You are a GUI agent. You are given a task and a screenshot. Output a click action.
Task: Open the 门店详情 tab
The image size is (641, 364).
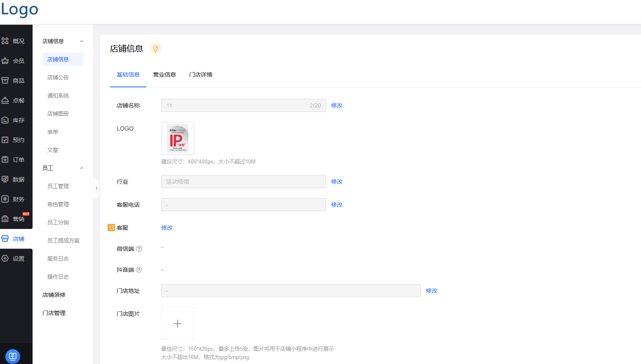pos(201,75)
